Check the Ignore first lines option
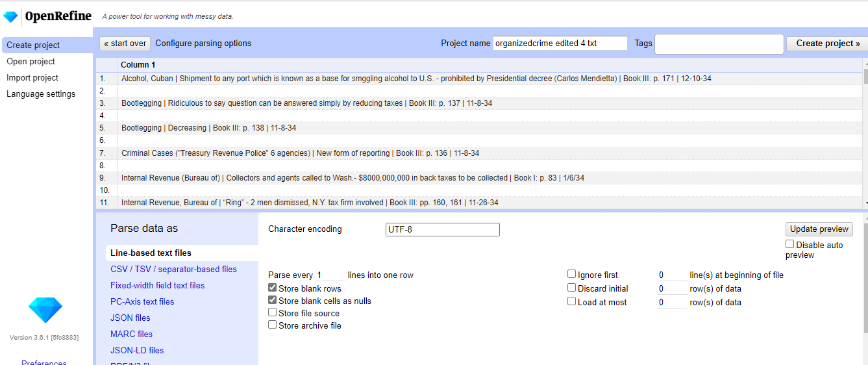The image size is (868, 365). coord(572,274)
